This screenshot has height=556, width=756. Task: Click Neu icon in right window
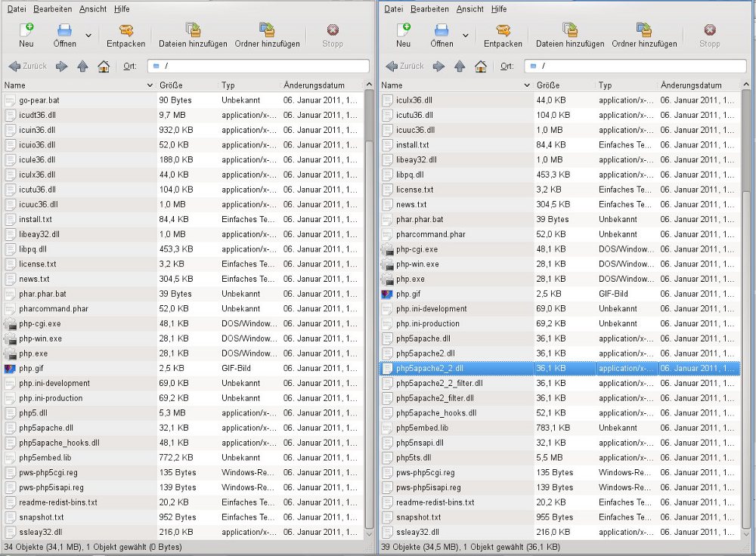(x=404, y=30)
